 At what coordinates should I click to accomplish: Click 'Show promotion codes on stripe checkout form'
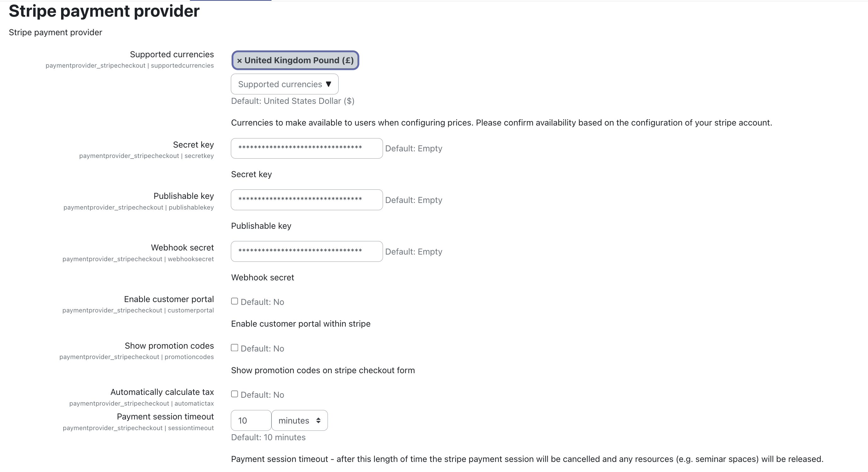click(323, 370)
